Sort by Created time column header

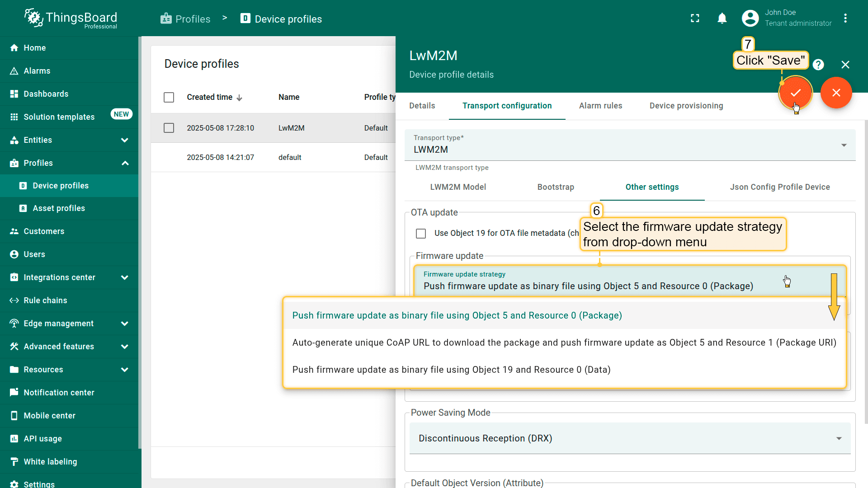(210, 97)
